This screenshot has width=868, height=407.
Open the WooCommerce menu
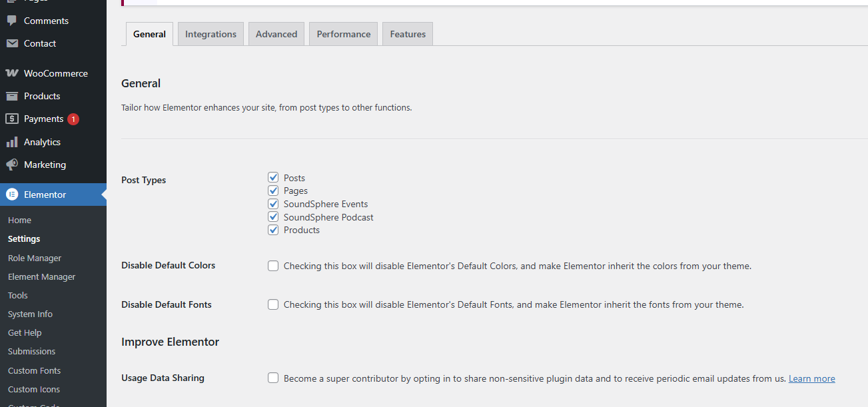coord(53,73)
